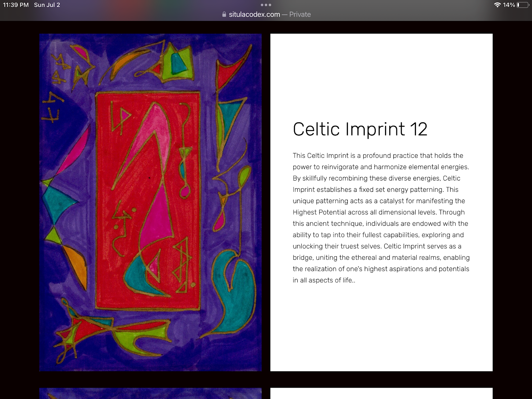Open the next artwork image below
Screen dimensions: 532x399
click(x=150, y=393)
